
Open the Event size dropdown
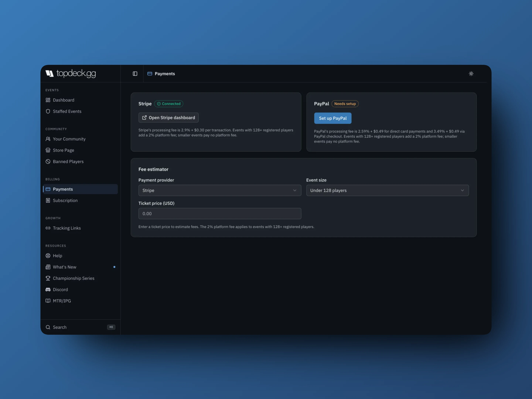click(388, 190)
